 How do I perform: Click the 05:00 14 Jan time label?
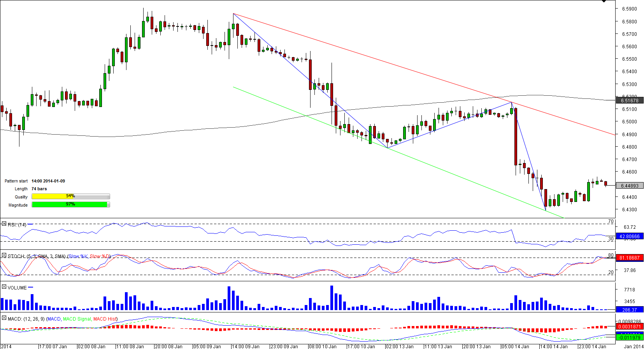pyautogui.click(x=516, y=347)
